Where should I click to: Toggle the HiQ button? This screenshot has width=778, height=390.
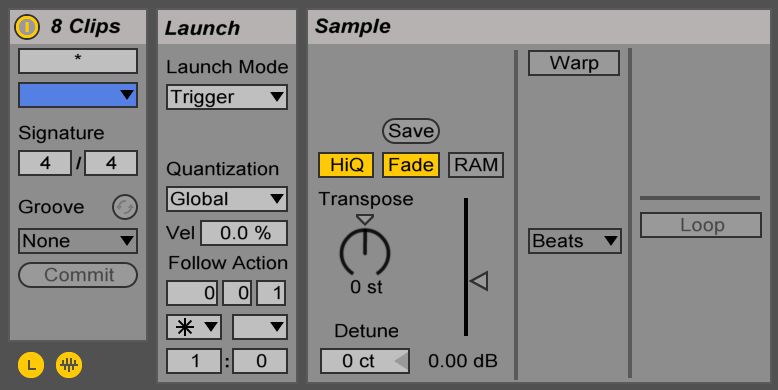point(346,165)
